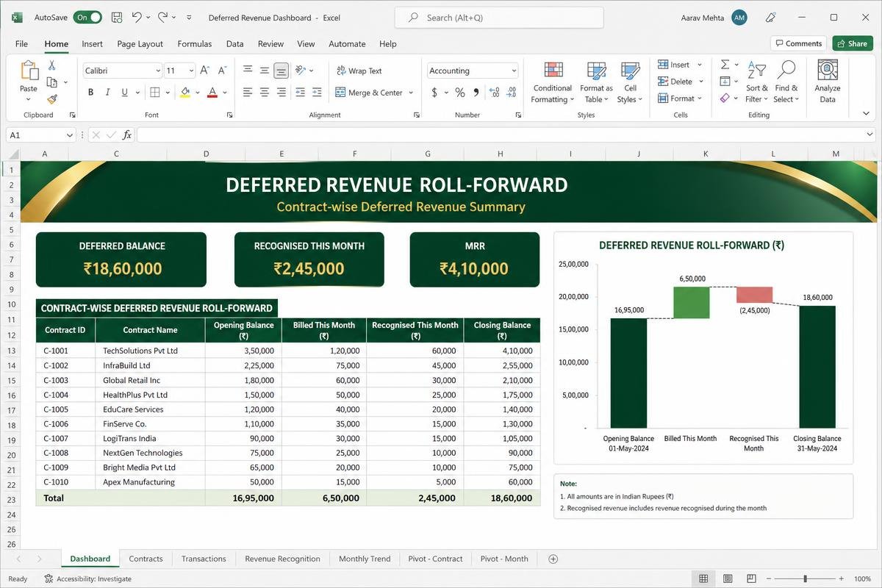Click Accessibility: Investigate in status bar
This screenshot has width=882, height=588.
pos(87,578)
